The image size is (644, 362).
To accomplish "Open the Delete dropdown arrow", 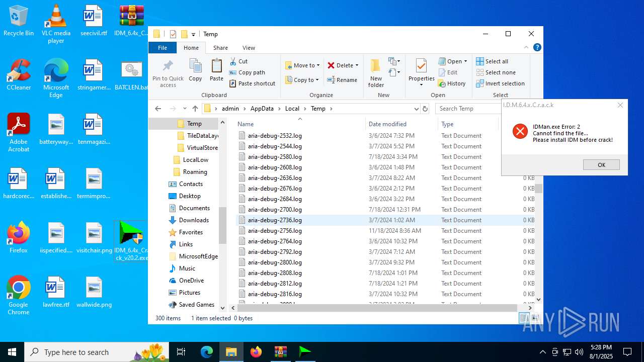I will pyautogui.click(x=357, y=65).
